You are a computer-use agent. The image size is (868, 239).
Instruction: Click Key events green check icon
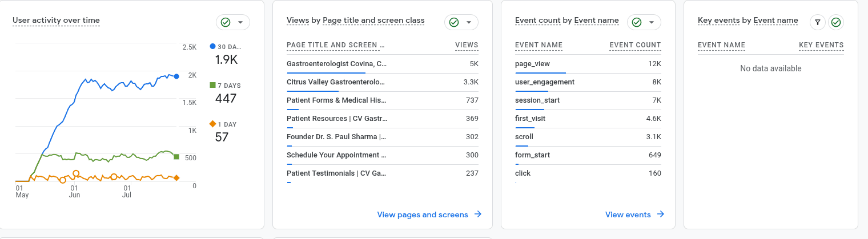pos(836,22)
